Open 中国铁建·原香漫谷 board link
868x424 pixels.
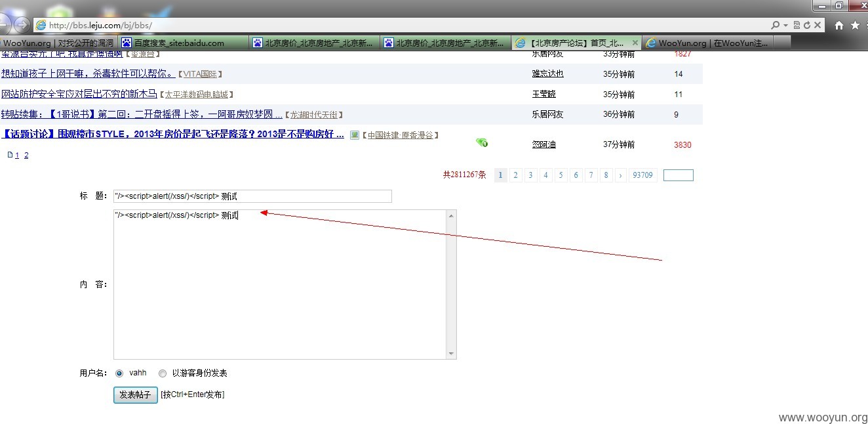(x=400, y=135)
